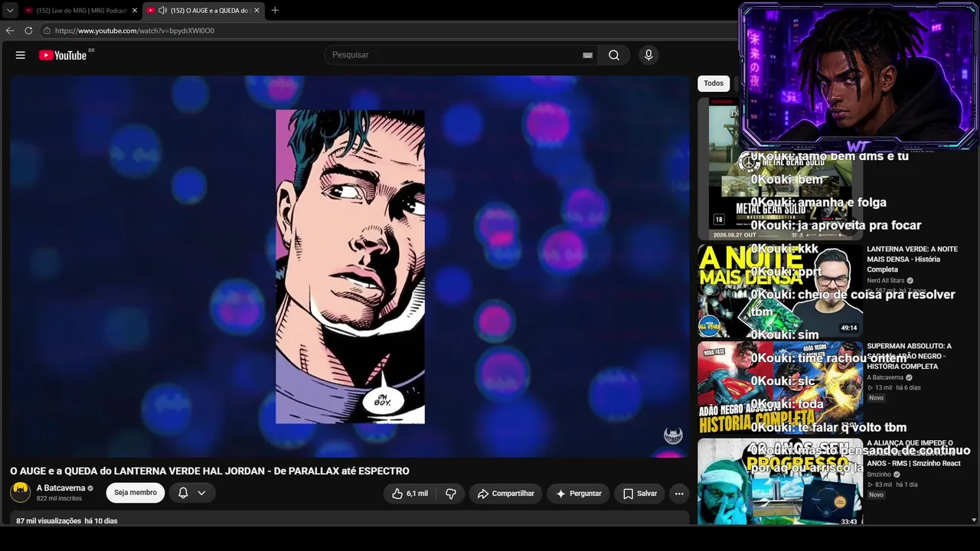Close the 'Live do MRG' tab
980x551 pixels.
pos(134,10)
